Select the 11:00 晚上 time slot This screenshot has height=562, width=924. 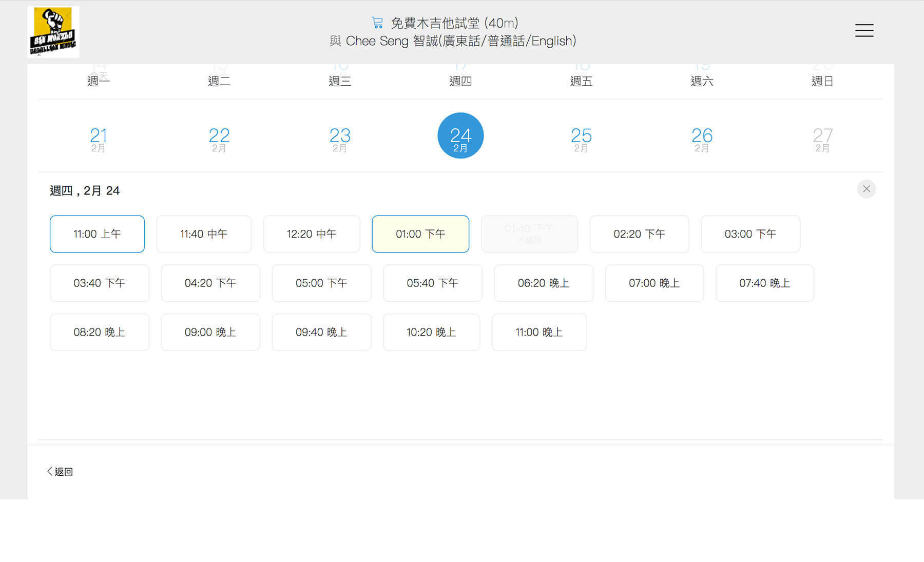(539, 332)
